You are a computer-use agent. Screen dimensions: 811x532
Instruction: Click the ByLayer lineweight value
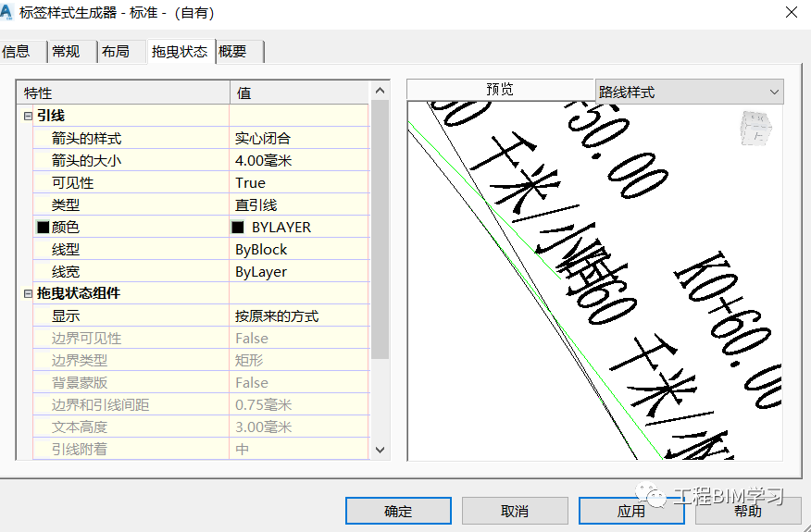pyautogui.click(x=261, y=271)
